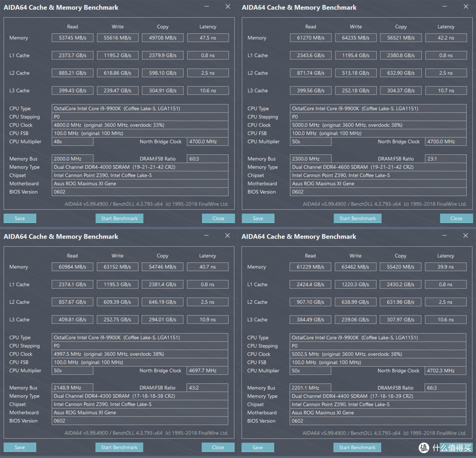Viewport: 476px width, 458px height.
Task: Click Save in the DDR4-4600 benchmark window
Action: pos(258,218)
